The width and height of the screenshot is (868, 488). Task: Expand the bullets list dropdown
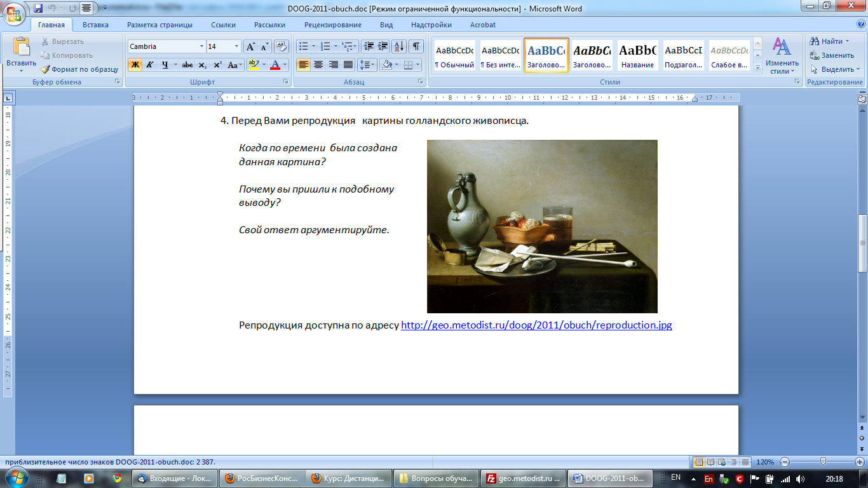pyautogui.click(x=313, y=46)
